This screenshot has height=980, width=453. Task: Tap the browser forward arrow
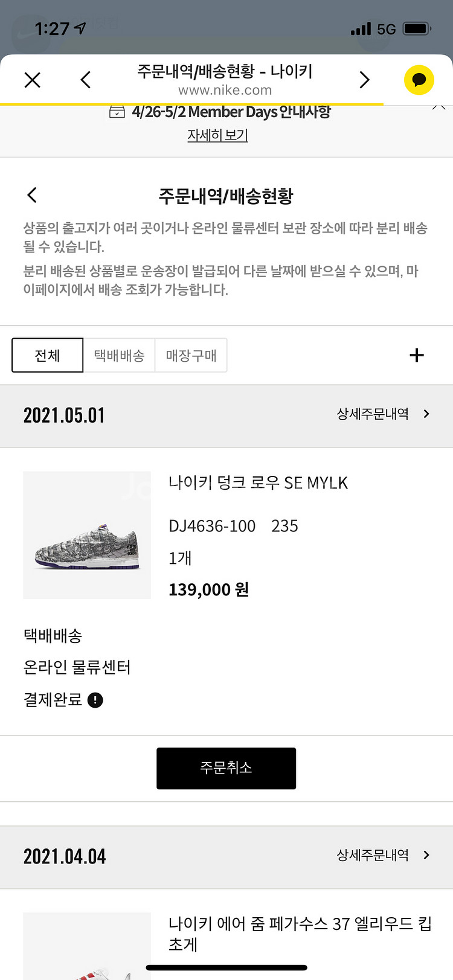[364, 80]
